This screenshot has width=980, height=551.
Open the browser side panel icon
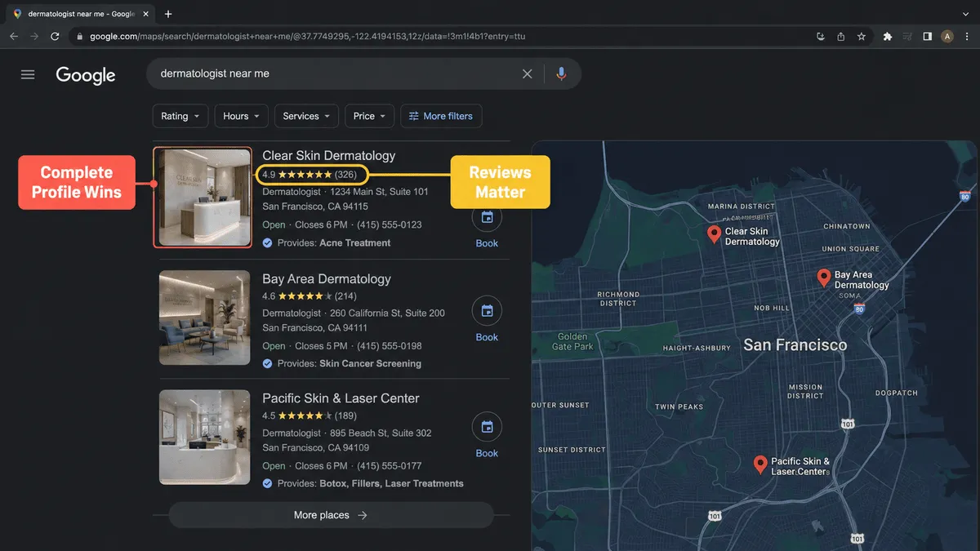click(x=928, y=37)
